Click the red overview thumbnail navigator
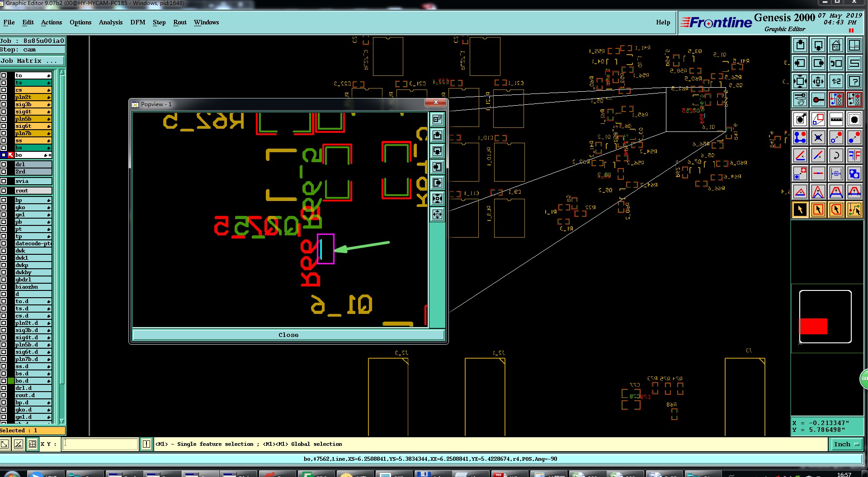 [x=813, y=326]
